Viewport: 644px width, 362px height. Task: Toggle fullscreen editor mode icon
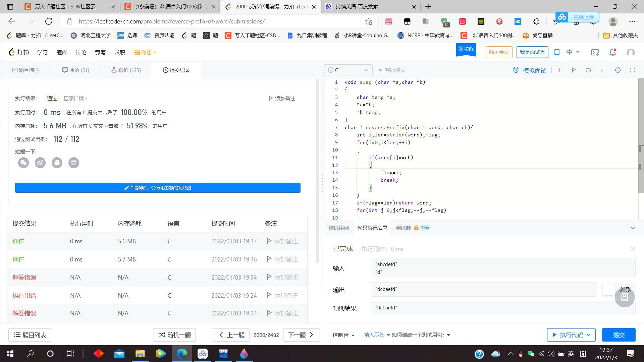click(x=632, y=70)
